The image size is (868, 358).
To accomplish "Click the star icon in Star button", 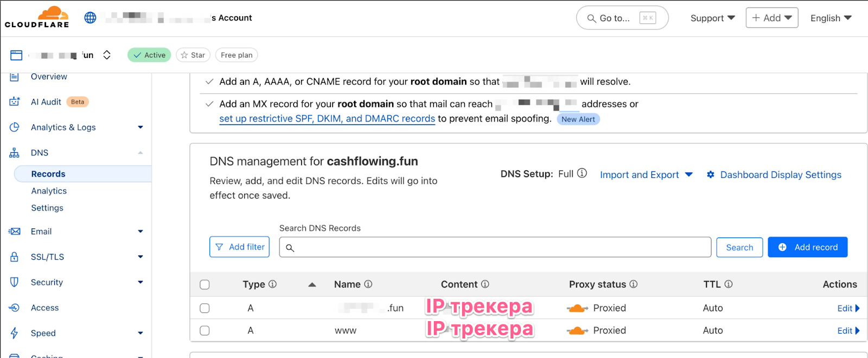I will (184, 55).
